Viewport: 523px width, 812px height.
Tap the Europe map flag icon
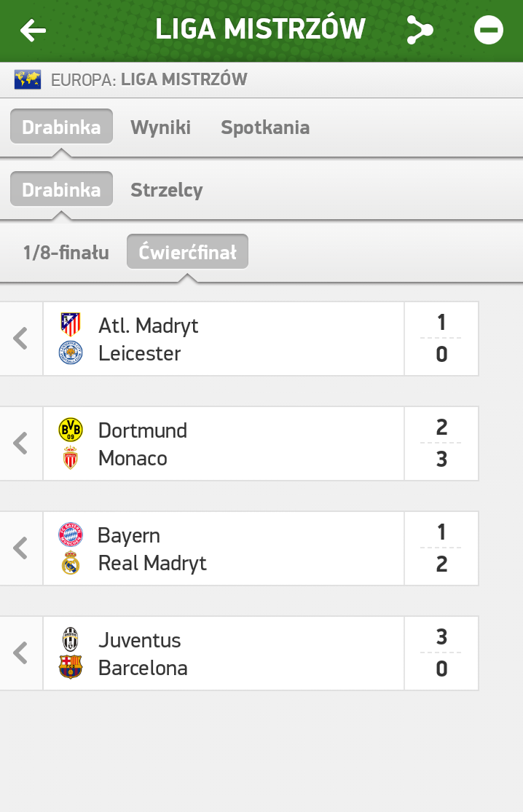pyautogui.click(x=28, y=79)
